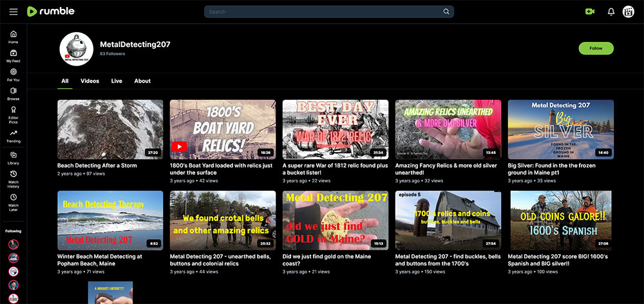The width and height of the screenshot is (644, 304).
Task: Click title A super rare War of 1812 relic
Action: click(x=335, y=169)
